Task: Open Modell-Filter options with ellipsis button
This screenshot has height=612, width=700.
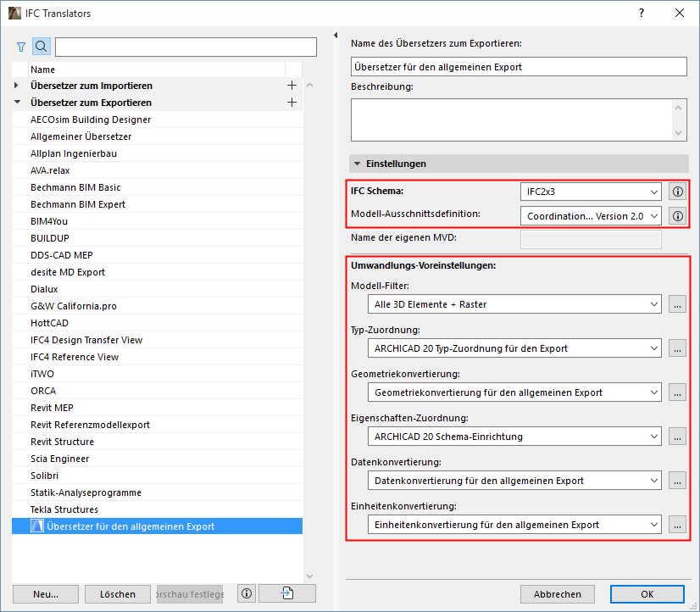Action: tap(677, 304)
